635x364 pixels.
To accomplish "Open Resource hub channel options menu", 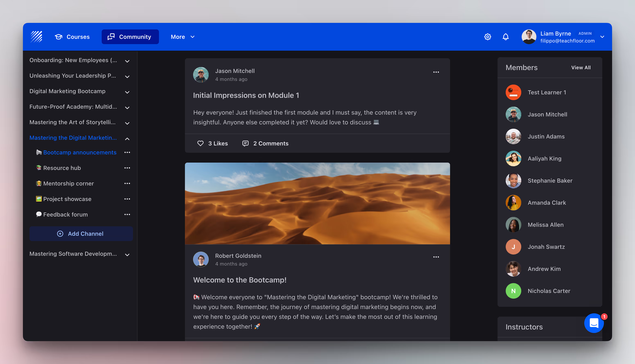I will click(127, 168).
